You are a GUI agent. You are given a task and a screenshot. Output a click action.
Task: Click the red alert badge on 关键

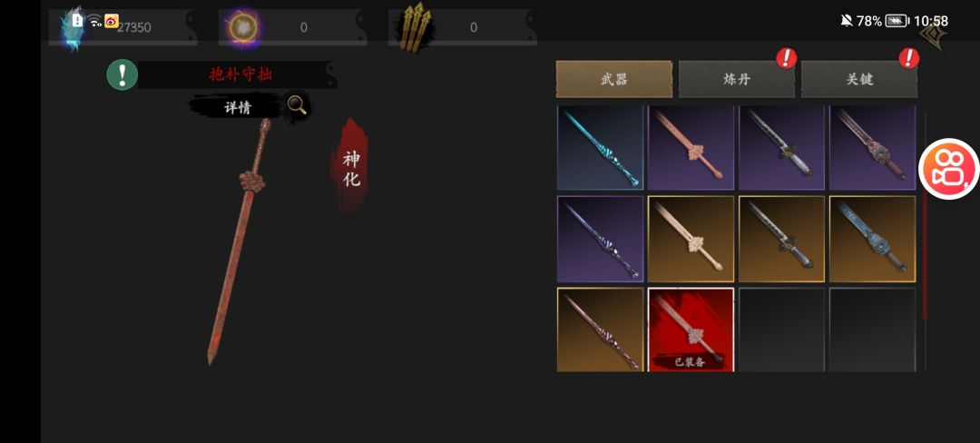pos(908,58)
